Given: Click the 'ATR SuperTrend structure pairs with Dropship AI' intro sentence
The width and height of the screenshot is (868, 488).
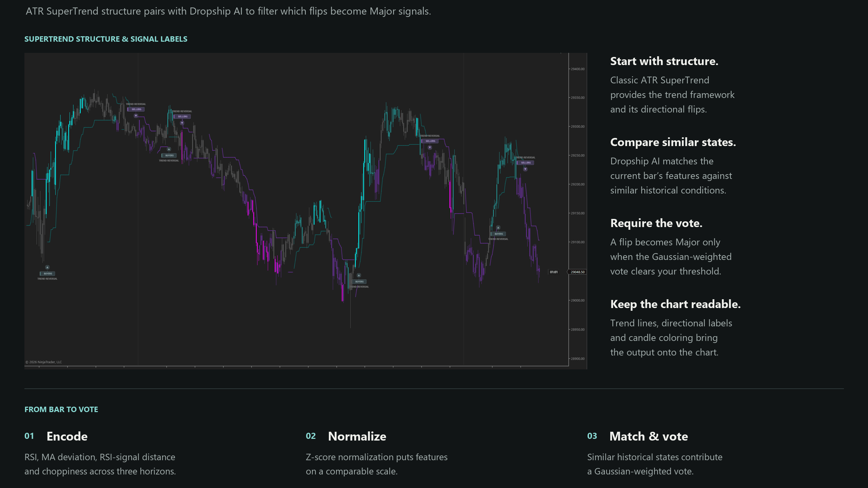Looking at the screenshot, I should tap(228, 11).
